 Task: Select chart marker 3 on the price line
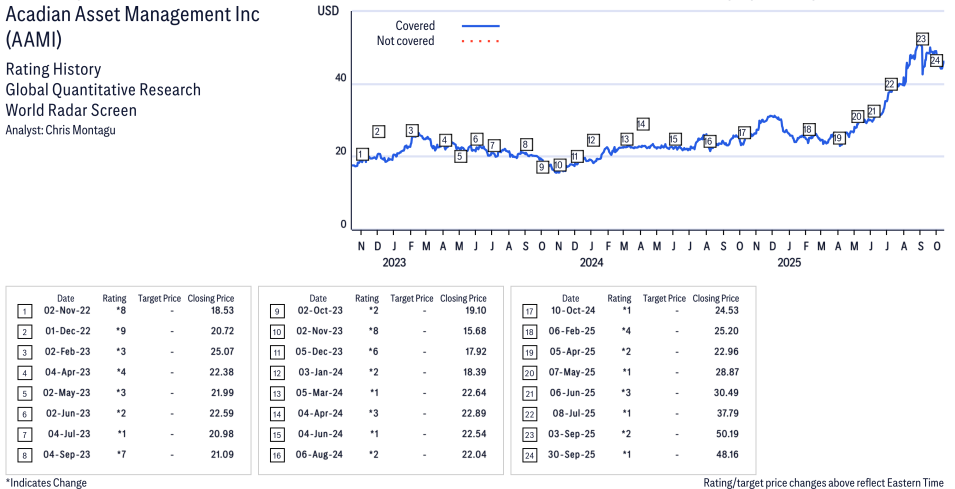point(411,130)
